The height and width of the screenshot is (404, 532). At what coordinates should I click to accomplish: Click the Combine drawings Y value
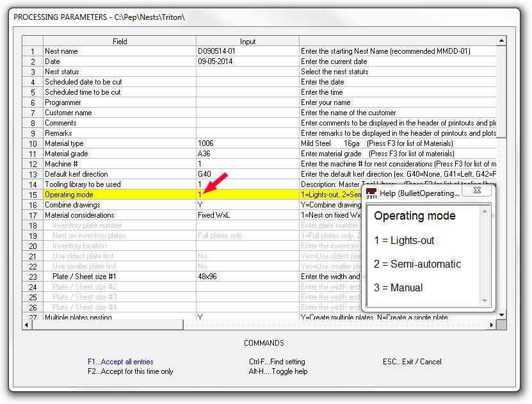pos(200,205)
